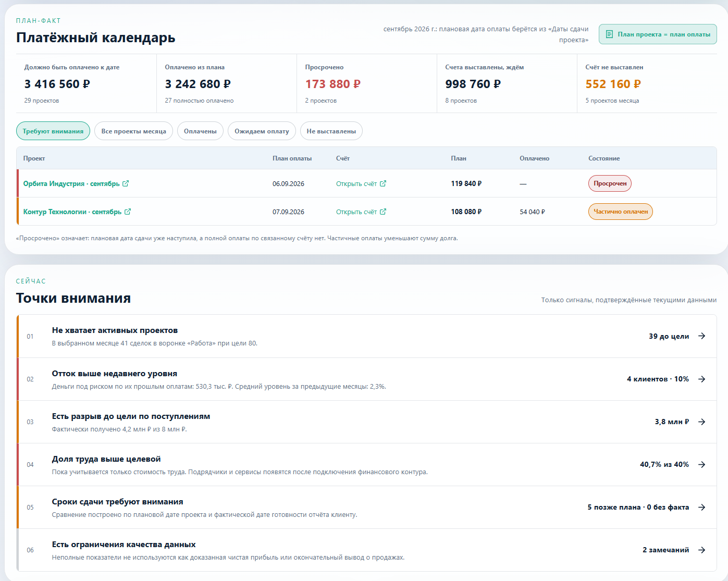Click arrow for Есть ограничения качества данных

702,550
